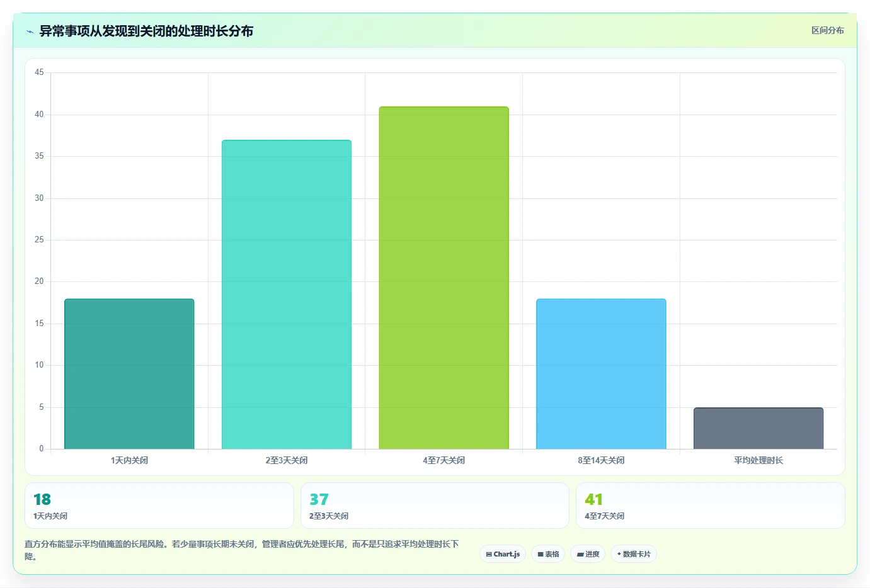
Task: Click the y-axis value 15
Action: pos(39,324)
